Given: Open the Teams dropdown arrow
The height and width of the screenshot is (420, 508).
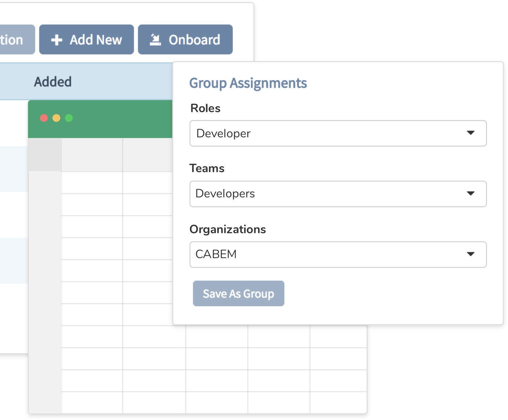Looking at the screenshot, I should click(470, 194).
